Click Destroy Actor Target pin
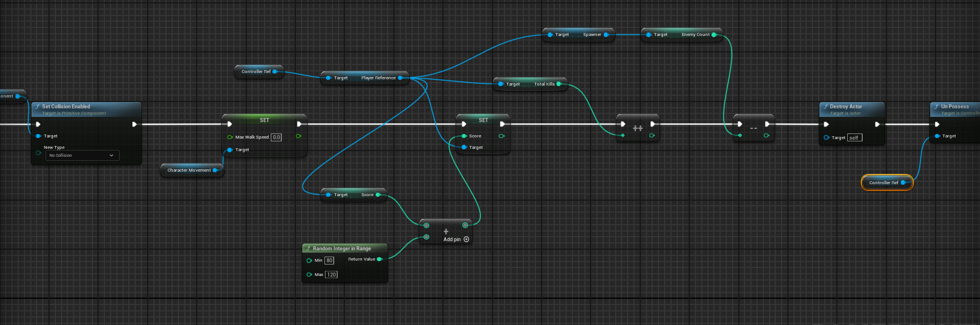Image resolution: width=980 pixels, height=325 pixels. pos(826,137)
